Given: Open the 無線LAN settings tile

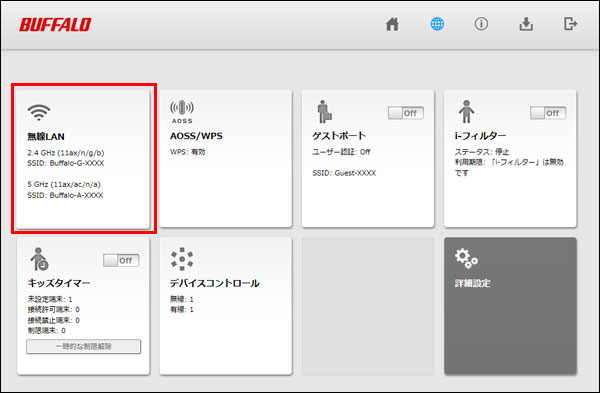Looking at the screenshot, I should coord(83,159).
